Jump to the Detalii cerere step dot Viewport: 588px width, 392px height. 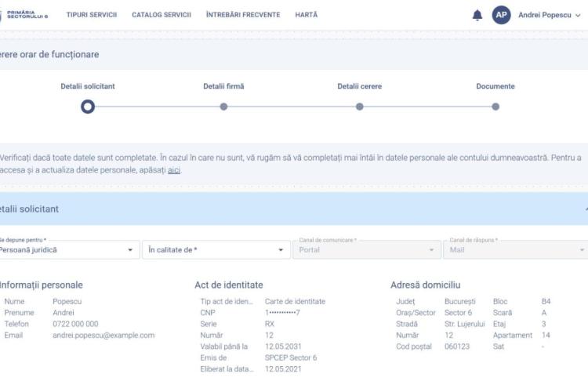[359, 107]
